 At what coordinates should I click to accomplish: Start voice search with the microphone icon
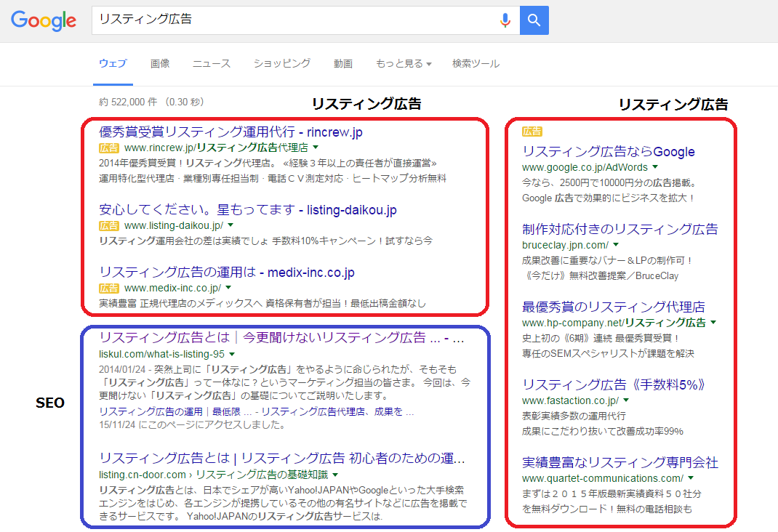pyautogui.click(x=505, y=20)
